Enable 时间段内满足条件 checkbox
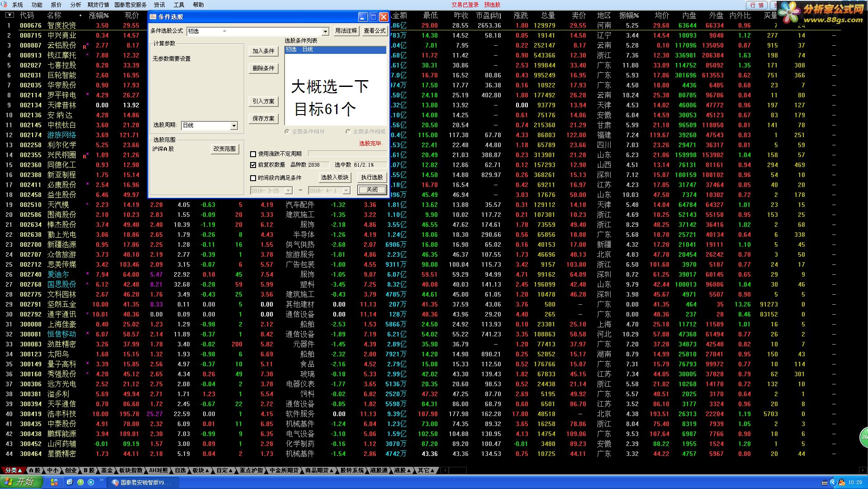868x489 pixels. (253, 178)
